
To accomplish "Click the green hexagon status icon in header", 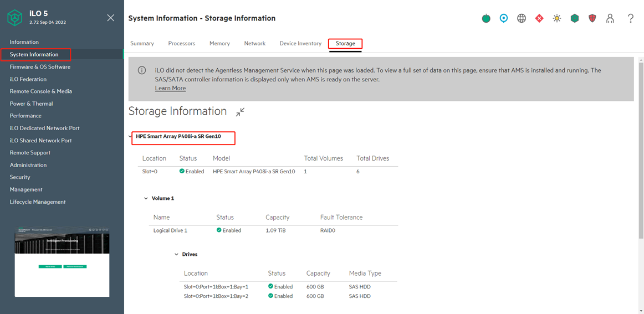I will point(575,18).
